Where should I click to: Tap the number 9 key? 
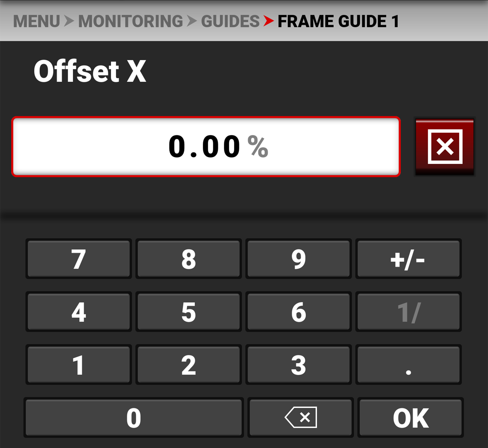point(298,259)
